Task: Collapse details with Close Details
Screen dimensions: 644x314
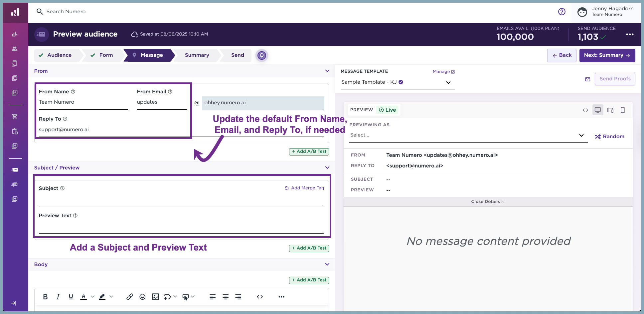Action: tap(488, 202)
